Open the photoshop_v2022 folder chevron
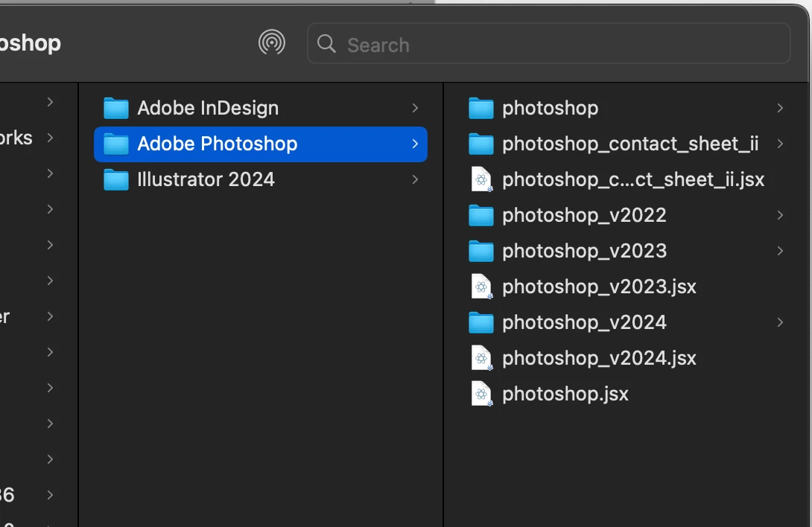The height and width of the screenshot is (527, 812). pyautogui.click(x=780, y=215)
